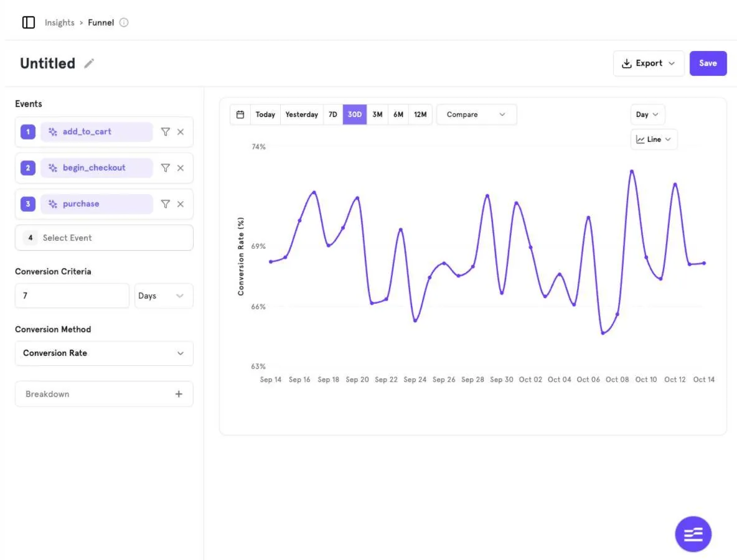Viewport: 737px width, 560px height.
Task: Select the 6M date range
Action: (398, 114)
